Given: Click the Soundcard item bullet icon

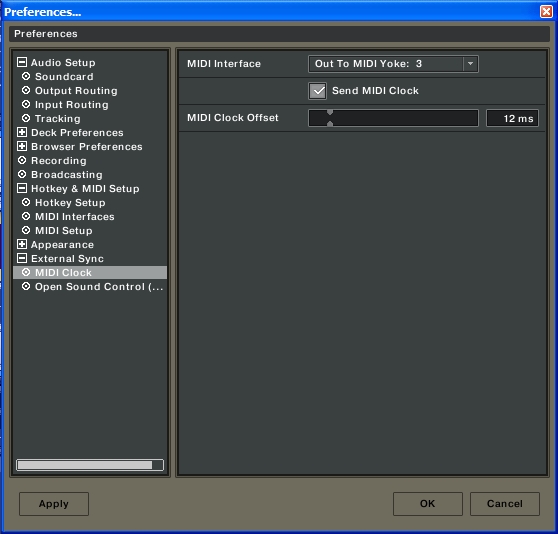Looking at the screenshot, I should [26, 76].
